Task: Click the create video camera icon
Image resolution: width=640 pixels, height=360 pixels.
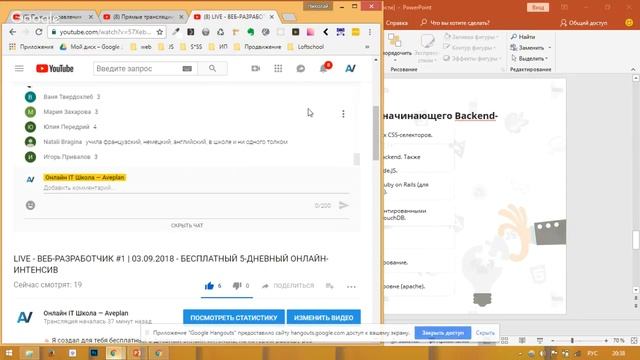Action: pos(256,69)
